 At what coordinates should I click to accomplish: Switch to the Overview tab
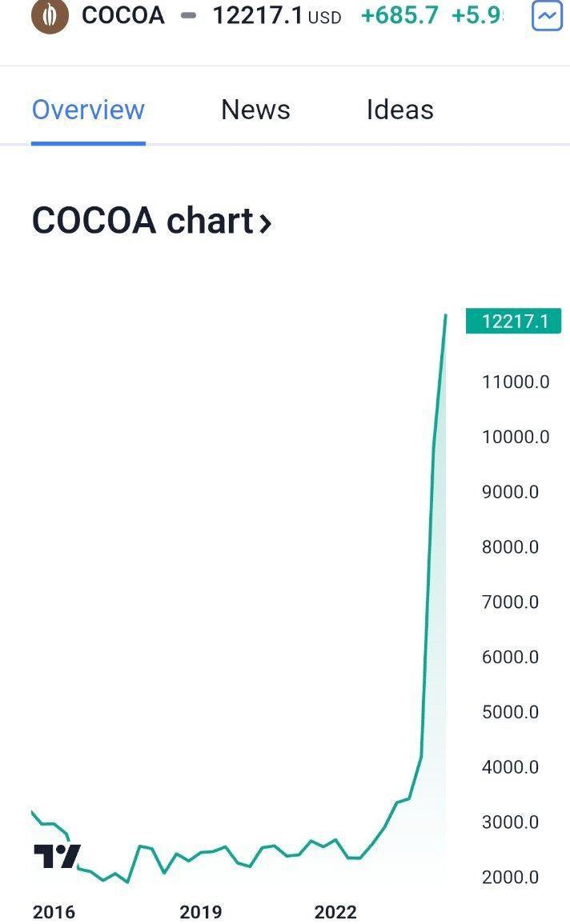(x=88, y=110)
